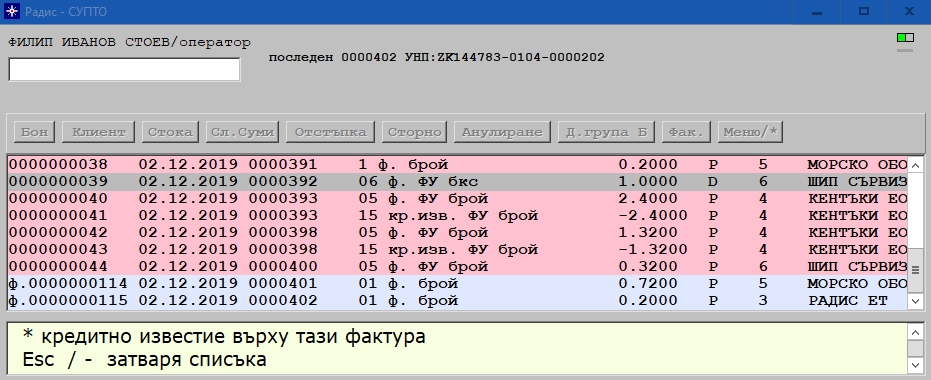The height and width of the screenshot is (380, 931).
Task: Click the Esc затваря списъка hint line
Action: point(144,359)
